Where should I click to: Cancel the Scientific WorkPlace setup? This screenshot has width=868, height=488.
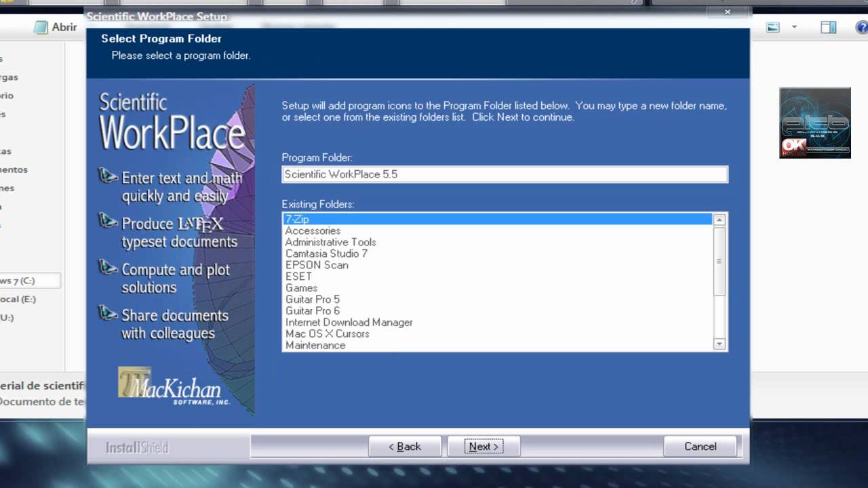point(700,446)
